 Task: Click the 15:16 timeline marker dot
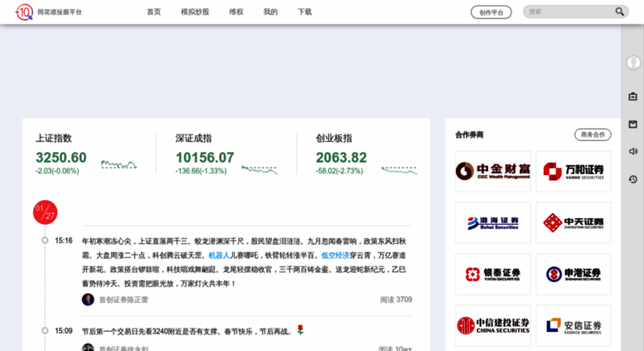point(45,241)
